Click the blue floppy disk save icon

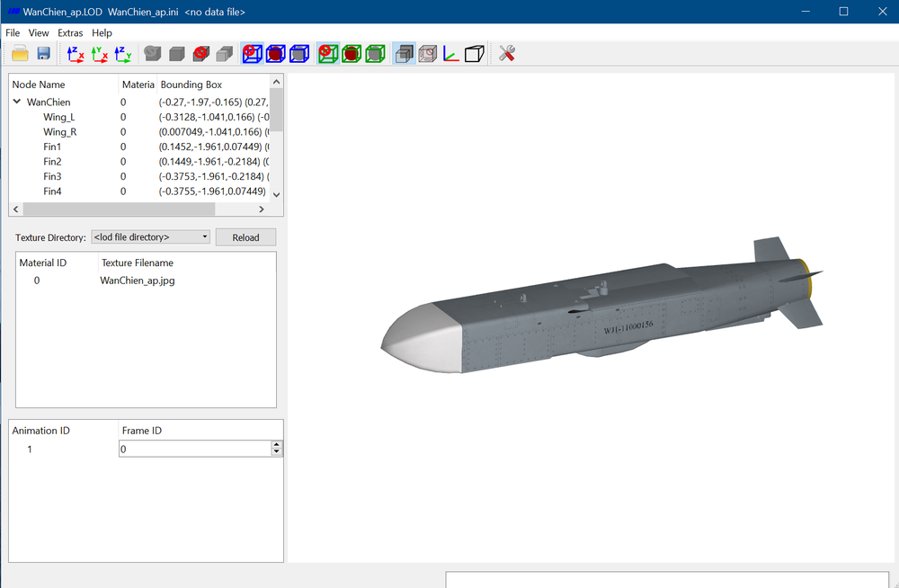click(43, 53)
